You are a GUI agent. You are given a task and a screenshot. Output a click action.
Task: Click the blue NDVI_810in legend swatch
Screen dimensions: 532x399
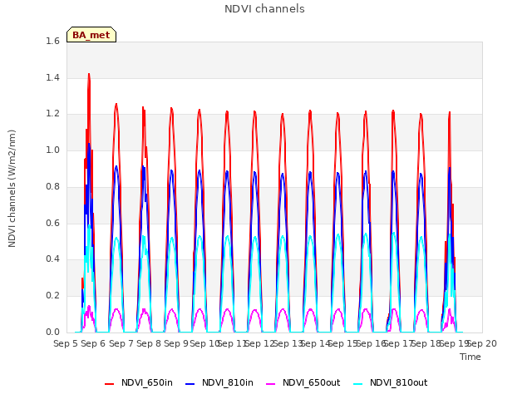190,384
